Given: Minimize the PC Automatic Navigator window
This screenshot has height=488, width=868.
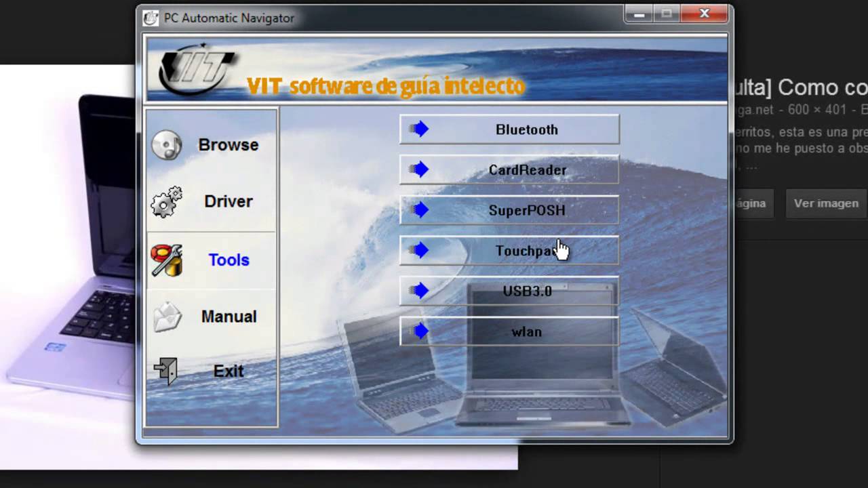Looking at the screenshot, I should (638, 13).
